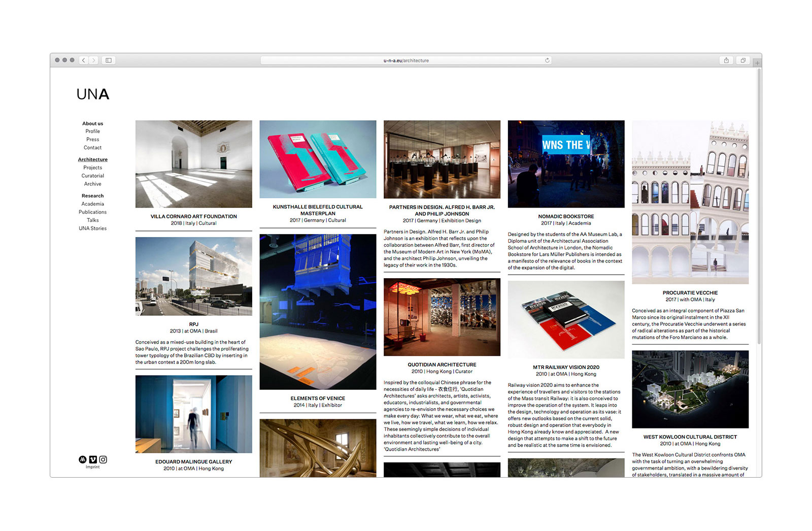
Task: Click the RPJ tower rendering
Action: click(194, 276)
